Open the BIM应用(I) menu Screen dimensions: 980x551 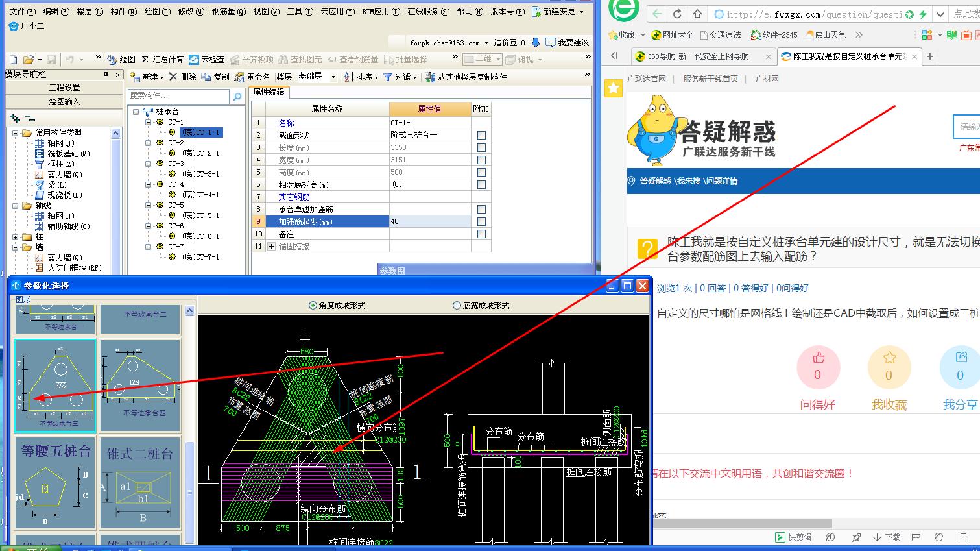click(x=381, y=12)
